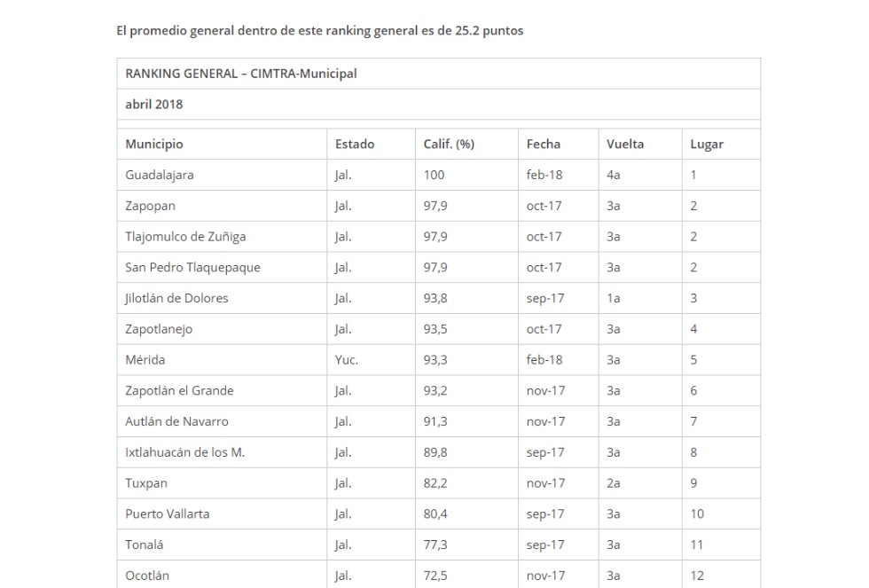The image size is (869, 588).
Task: Click the '93,5' score of Zapotlanejo
Action: point(435,329)
